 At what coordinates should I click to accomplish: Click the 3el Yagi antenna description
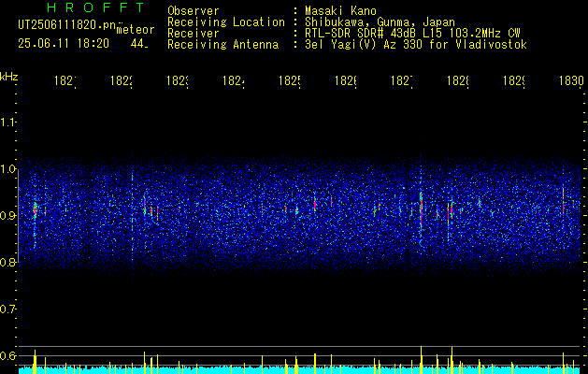point(416,45)
